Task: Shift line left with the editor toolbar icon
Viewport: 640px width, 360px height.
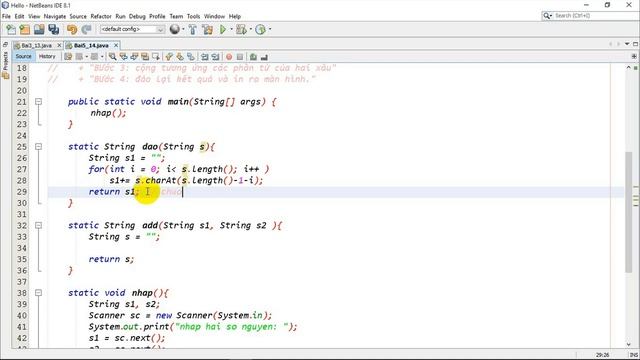Action: coord(204,57)
